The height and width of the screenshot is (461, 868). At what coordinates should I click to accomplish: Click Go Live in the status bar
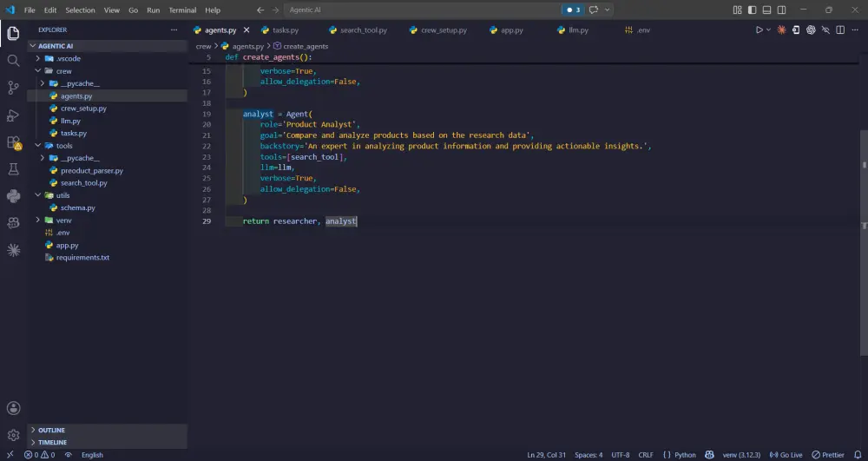click(x=786, y=455)
